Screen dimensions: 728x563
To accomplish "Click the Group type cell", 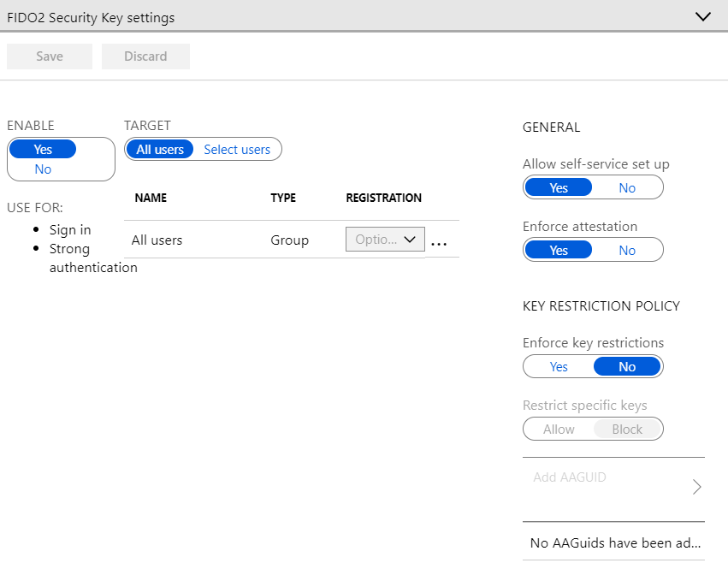I will pos(290,240).
